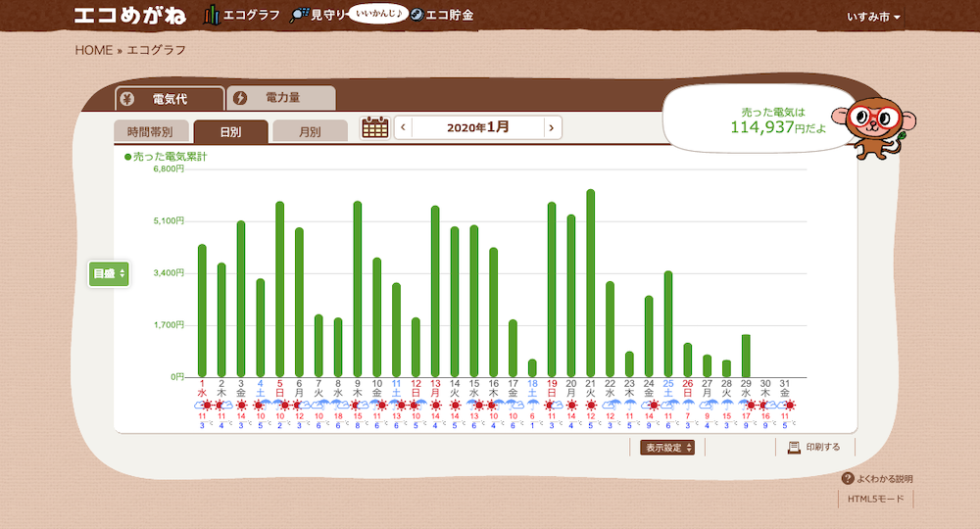Click the bar for January 9

pyautogui.click(x=358, y=289)
